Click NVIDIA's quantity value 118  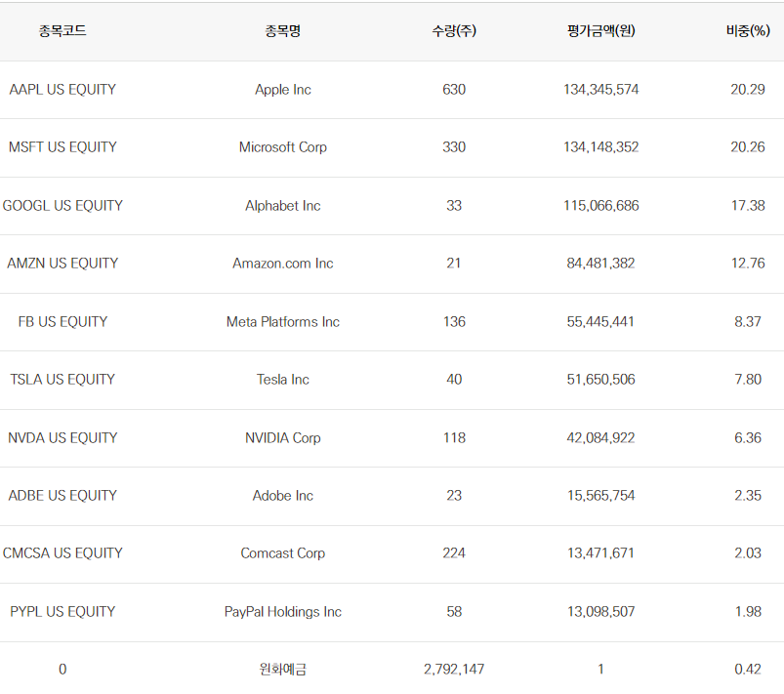[454, 437]
